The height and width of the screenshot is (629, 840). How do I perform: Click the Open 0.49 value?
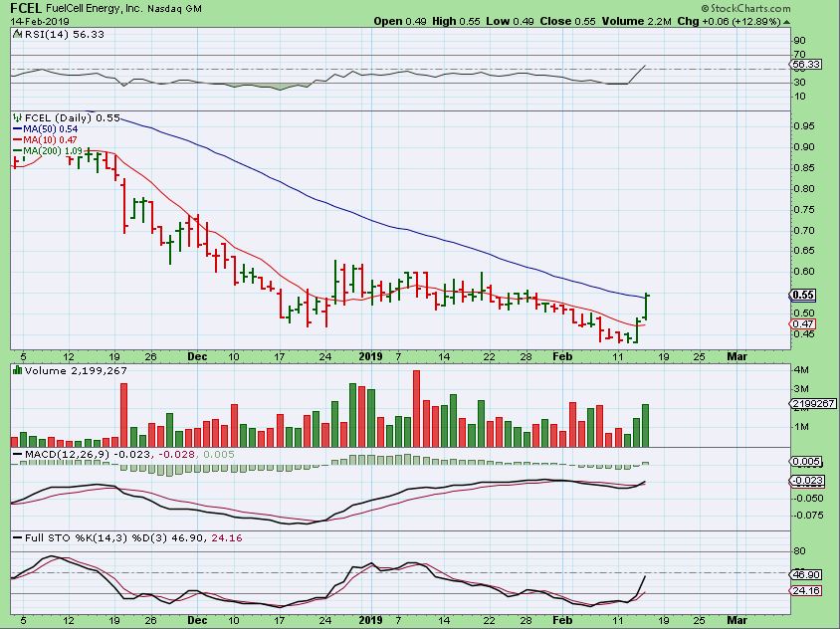click(x=400, y=22)
